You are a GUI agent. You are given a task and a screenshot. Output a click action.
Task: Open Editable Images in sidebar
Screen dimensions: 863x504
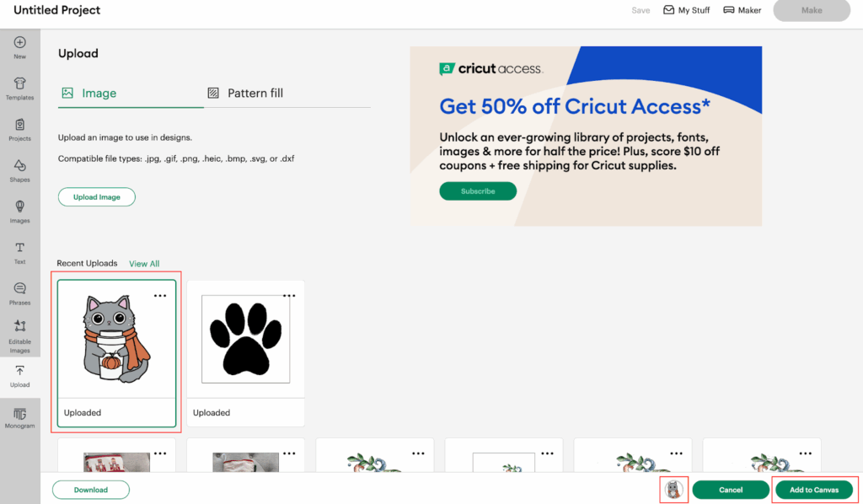click(19, 330)
